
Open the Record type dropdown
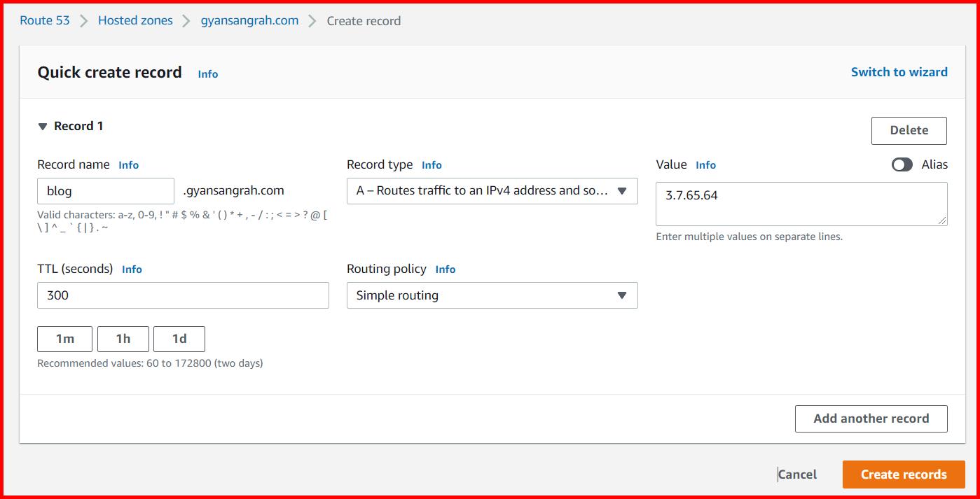pos(491,190)
